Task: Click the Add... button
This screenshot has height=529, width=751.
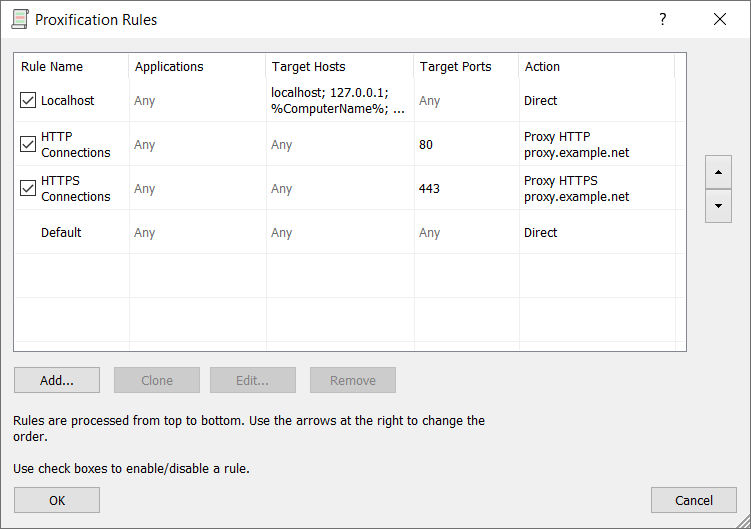Action: [57, 380]
